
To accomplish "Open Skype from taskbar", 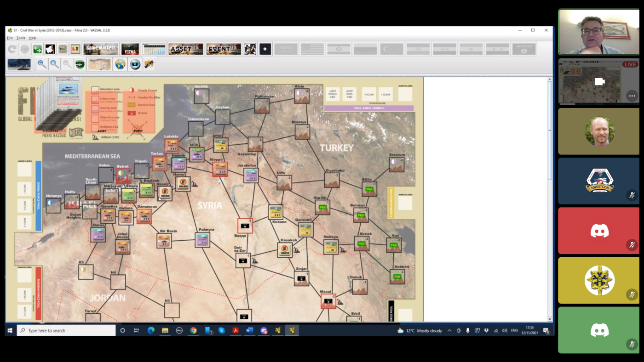I will coord(221,330).
